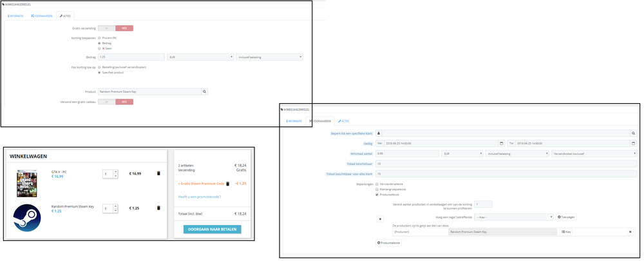Click the WINKELWAGEN heading
This screenshot has height=261, width=644.
click(28, 157)
